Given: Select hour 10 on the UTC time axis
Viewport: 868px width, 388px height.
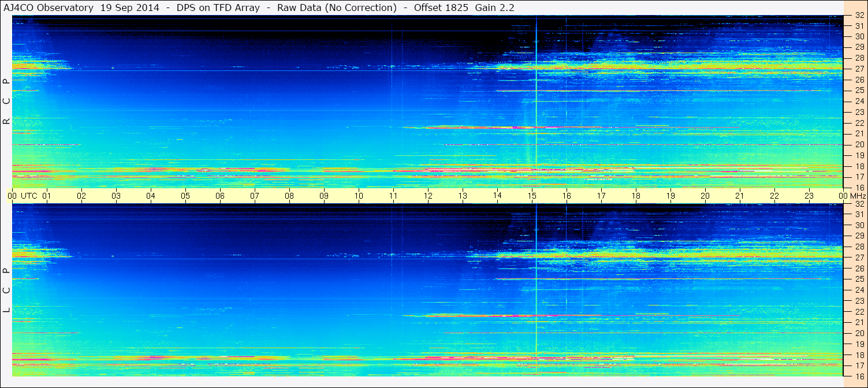Looking at the screenshot, I should coord(359,196).
